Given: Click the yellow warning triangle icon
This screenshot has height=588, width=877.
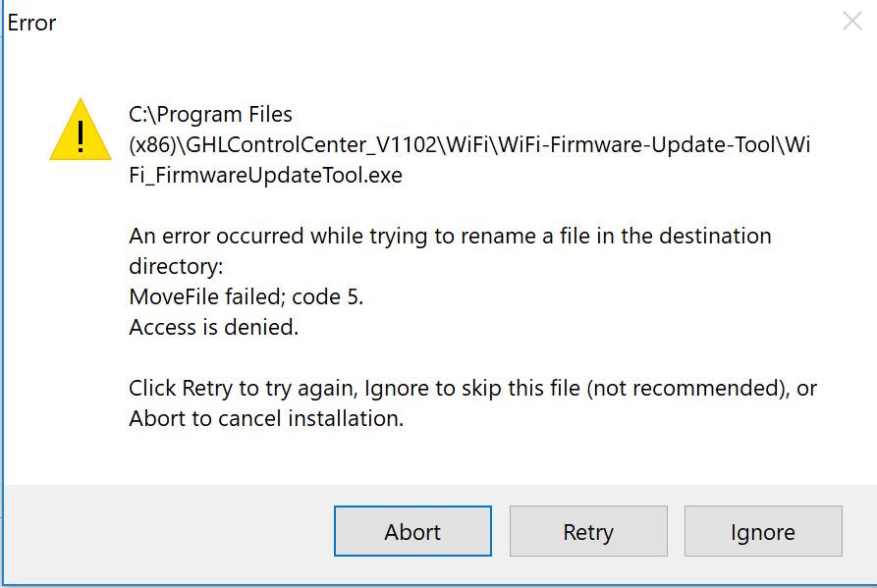Looking at the screenshot, I should pyautogui.click(x=81, y=130).
